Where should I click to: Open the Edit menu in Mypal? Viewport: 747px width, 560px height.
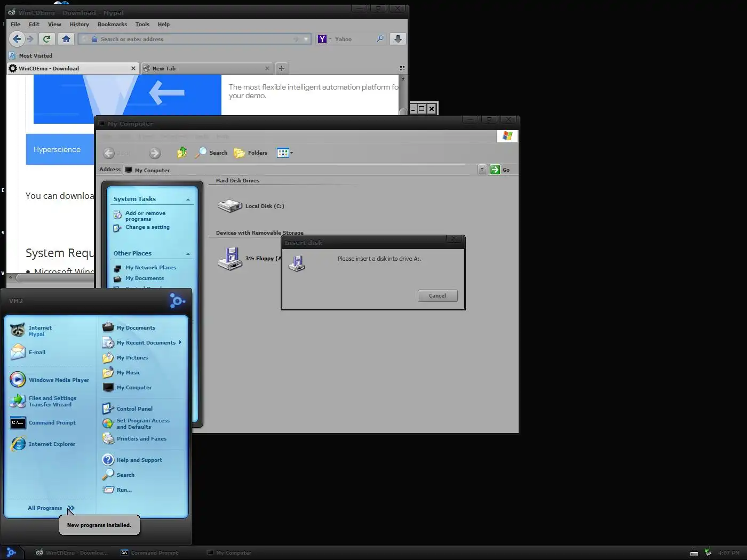coord(34,25)
